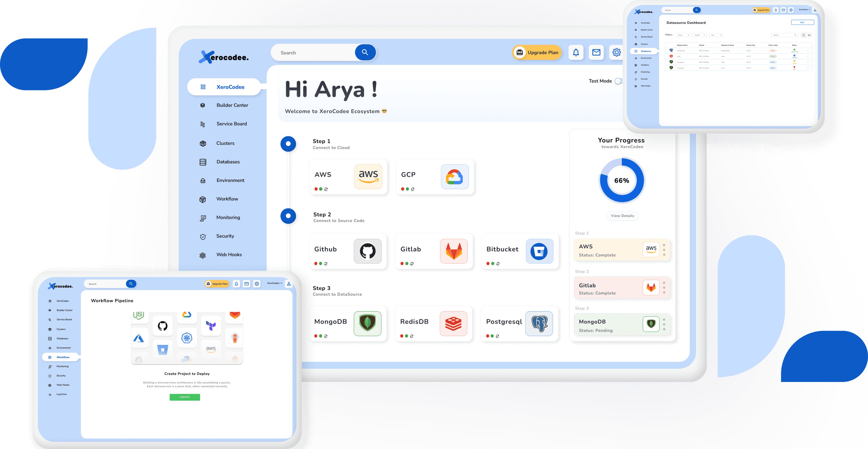The image size is (868, 449).
Task: Click green CREATE button in Workflow Pipeline
Action: pyautogui.click(x=185, y=397)
